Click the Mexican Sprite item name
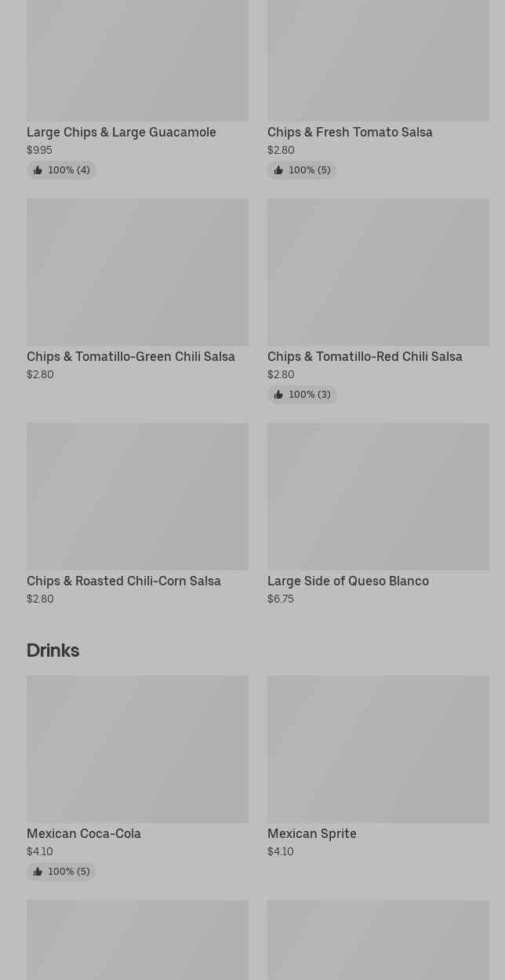Image resolution: width=505 pixels, height=980 pixels. pyautogui.click(x=312, y=833)
